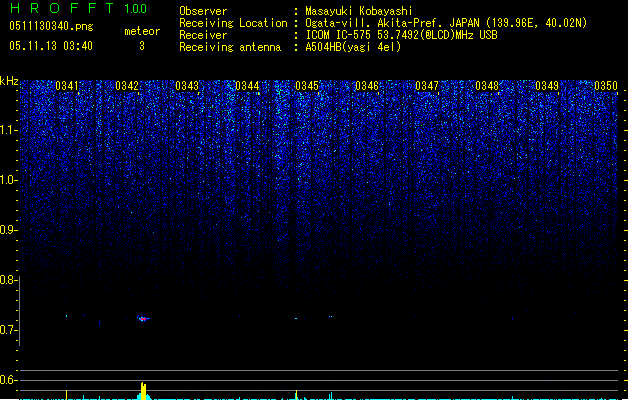Screen dimensions: 629x400
Task: Click the HROFFT 1.0.0 title text
Action: click(x=78, y=8)
